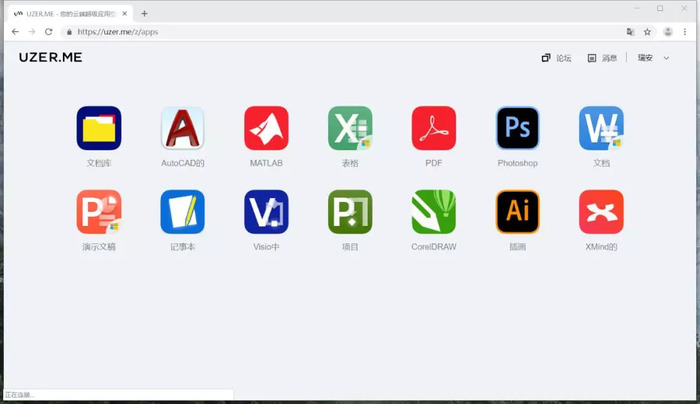Image resolution: width=700 pixels, height=404 pixels.
Task: Open the PDF Acrobat app
Action: coord(433,128)
